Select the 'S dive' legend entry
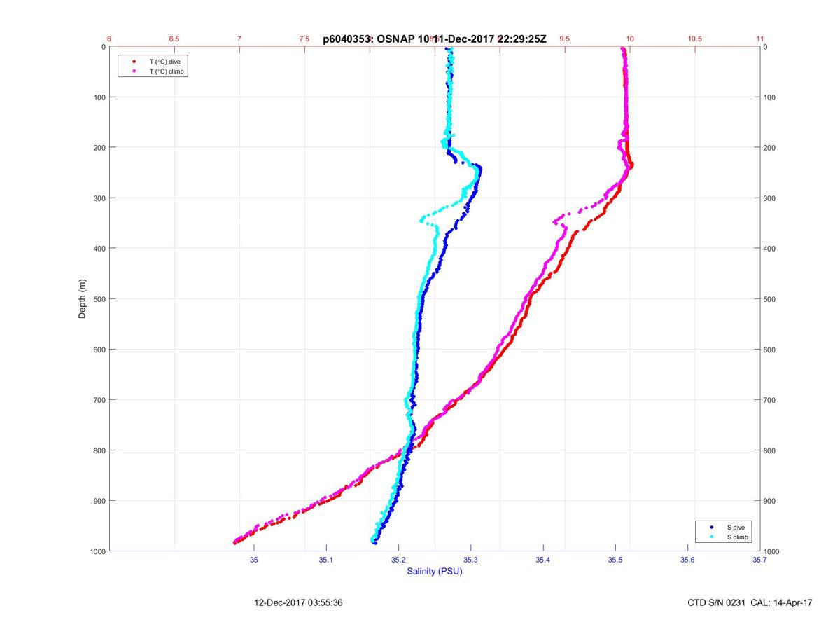Image resolution: width=840 pixels, height=620 pixels. coord(734,527)
